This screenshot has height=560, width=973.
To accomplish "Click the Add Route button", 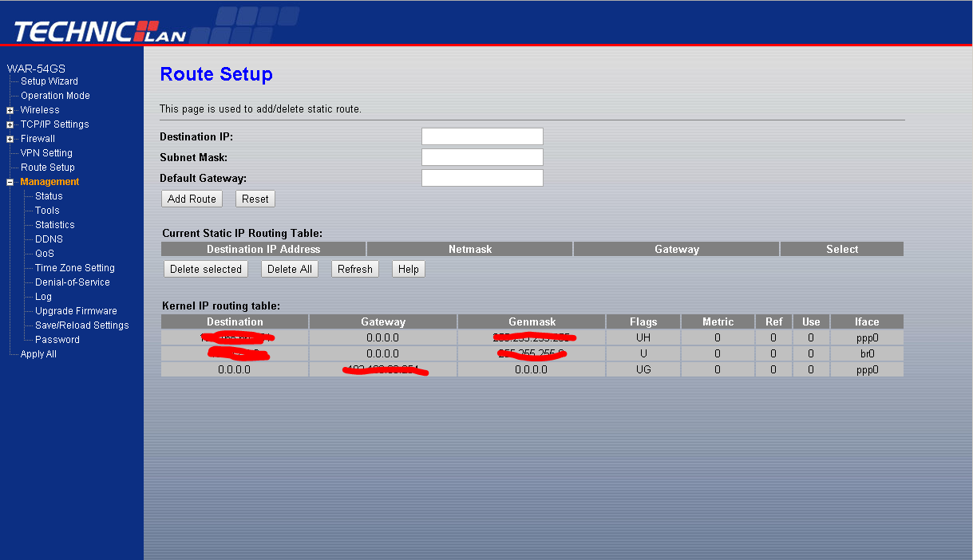I will click(192, 199).
